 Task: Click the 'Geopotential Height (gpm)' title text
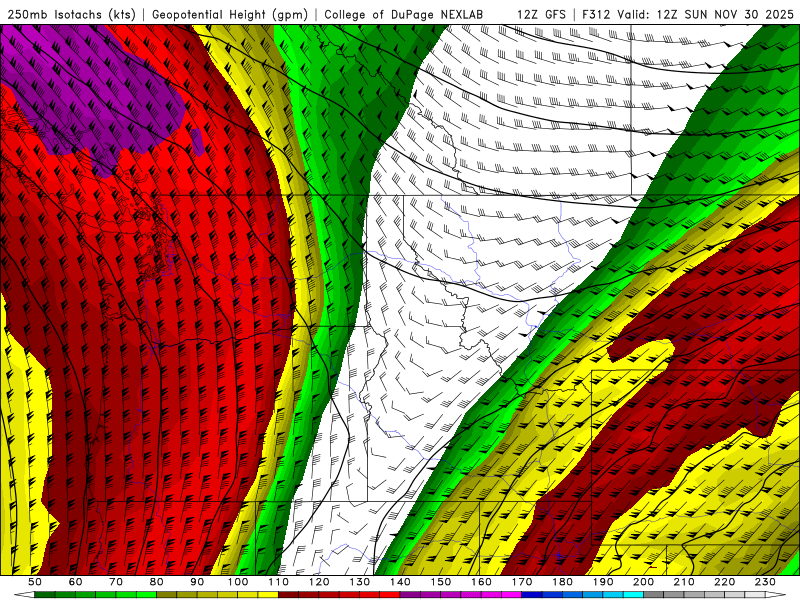click(x=230, y=15)
